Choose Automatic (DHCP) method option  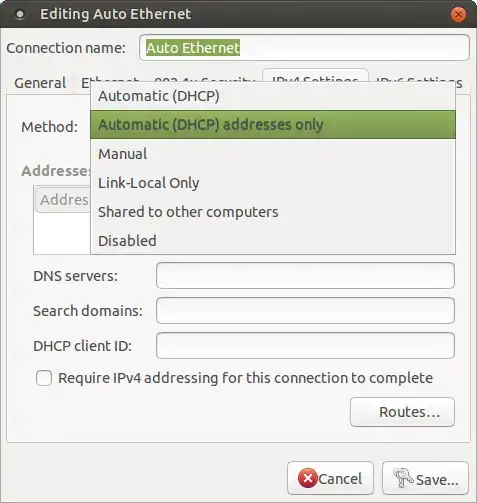273,96
